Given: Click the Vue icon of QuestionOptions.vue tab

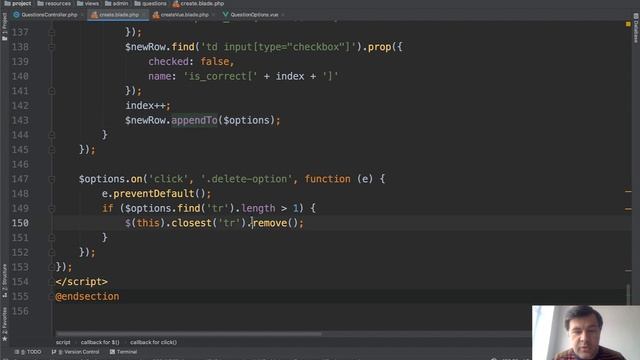Looking at the screenshot, I should [x=225, y=15].
